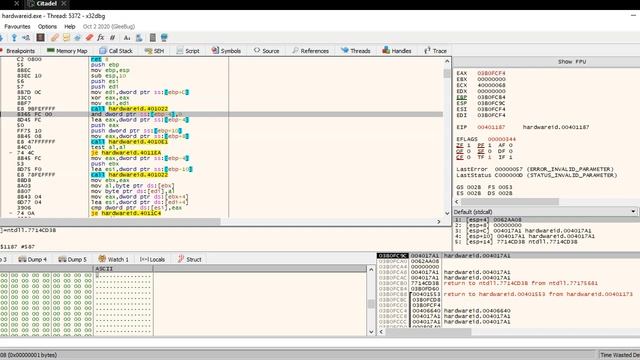Select the PF flag in registers
This screenshot has width=640, height=360.
(481, 145)
